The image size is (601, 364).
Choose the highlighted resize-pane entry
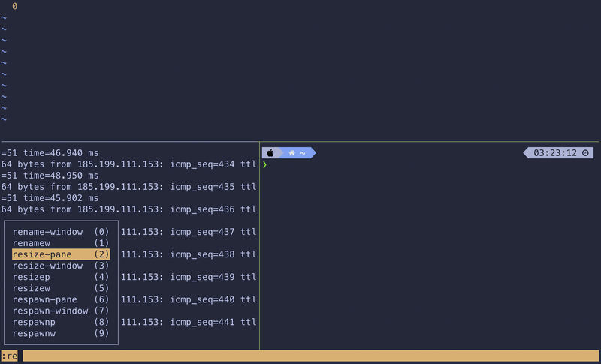tap(61, 254)
